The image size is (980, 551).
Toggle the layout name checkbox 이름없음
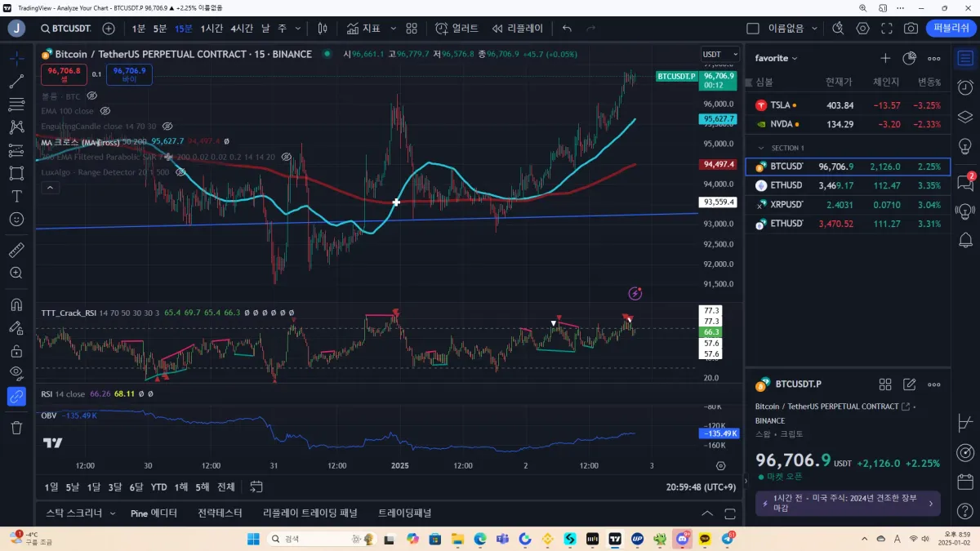tap(753, 28)
